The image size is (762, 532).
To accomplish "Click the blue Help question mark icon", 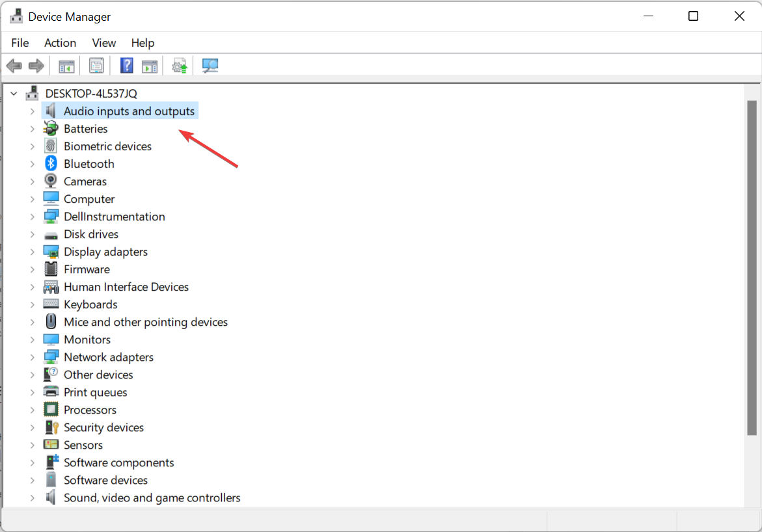I will [x=127, y=66].
